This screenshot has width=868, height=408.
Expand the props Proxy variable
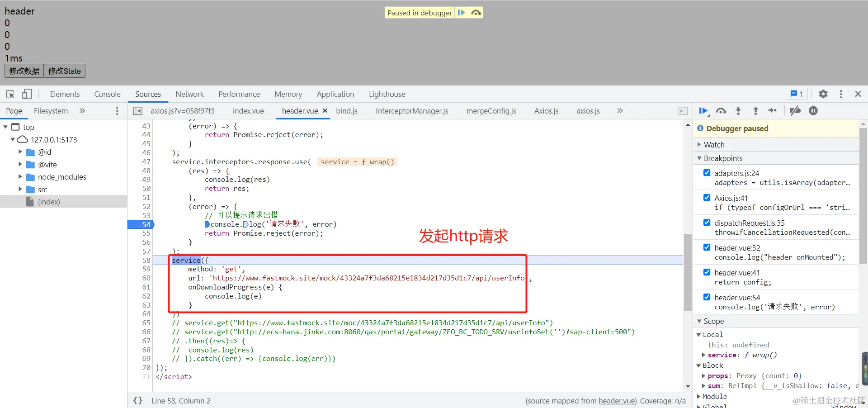pyautogui.click(x=703, y=376)
